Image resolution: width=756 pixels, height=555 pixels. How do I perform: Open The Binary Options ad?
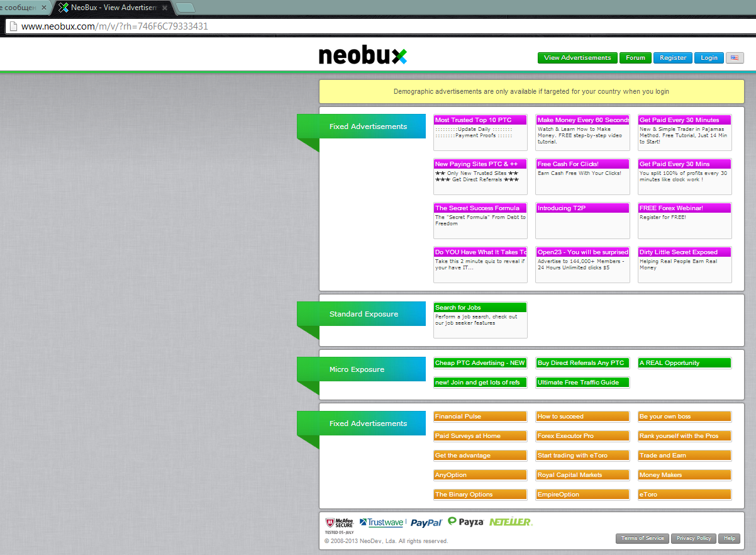481,495
